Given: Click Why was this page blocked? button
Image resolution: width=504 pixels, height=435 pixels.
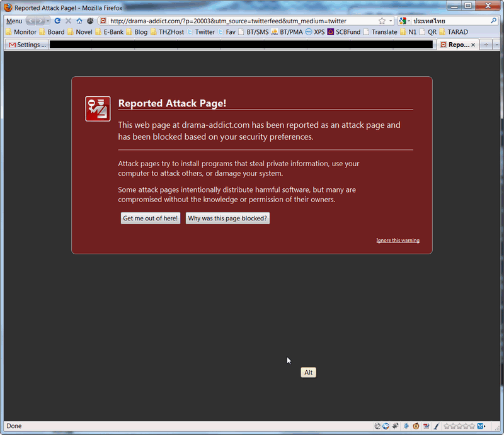Looking at the screenshot, I should (x=227, y=218).
